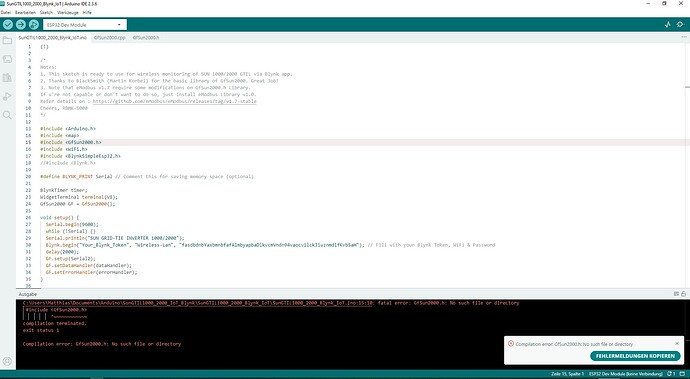Open the eModbus GitHub link in comment
This screenshot has width=690, height=379.
[174, 101]
